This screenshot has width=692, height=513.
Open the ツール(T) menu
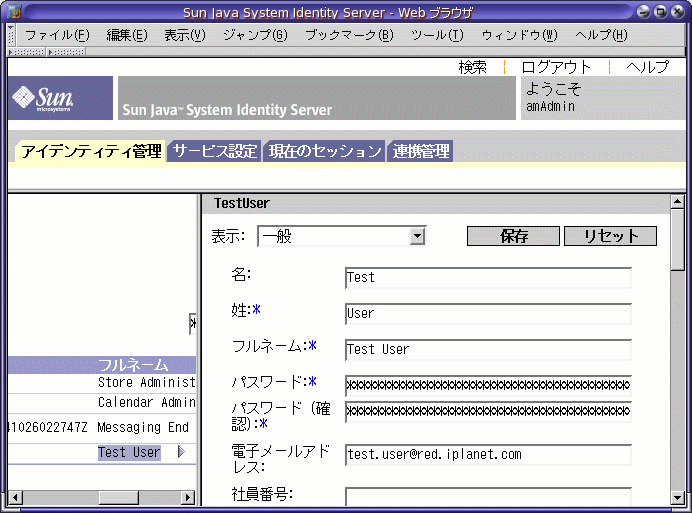coord(437,35)
